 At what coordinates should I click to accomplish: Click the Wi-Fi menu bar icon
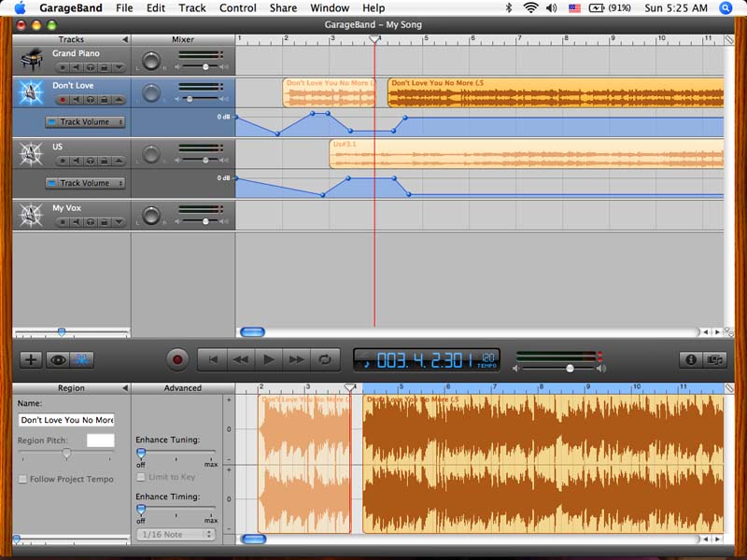(530, 8)
